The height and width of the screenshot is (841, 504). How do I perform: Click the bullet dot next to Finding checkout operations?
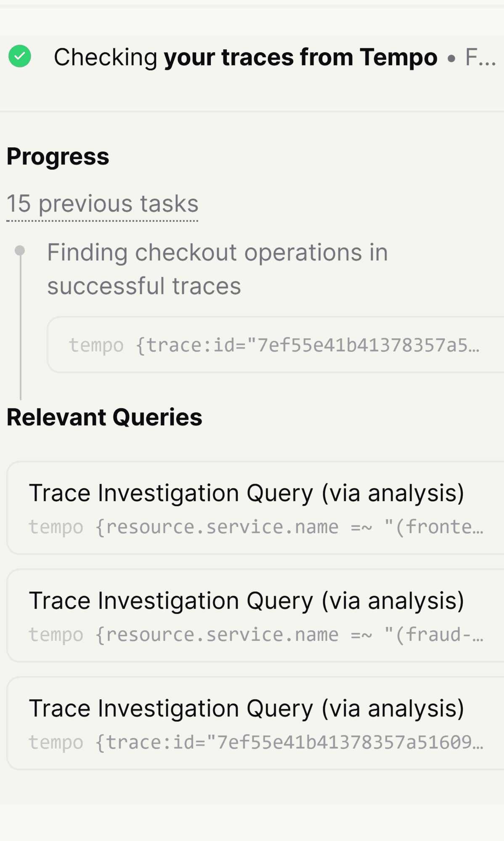[x=20, y=250]
